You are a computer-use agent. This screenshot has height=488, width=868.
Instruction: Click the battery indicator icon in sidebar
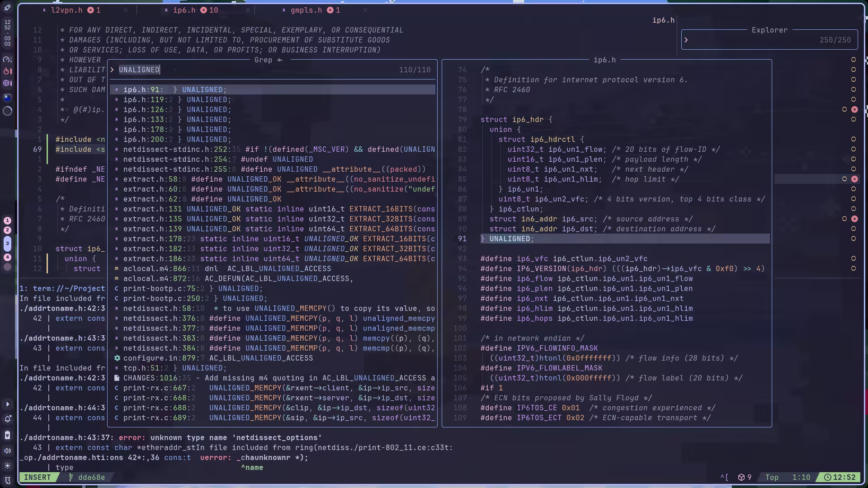click(8, 435)
